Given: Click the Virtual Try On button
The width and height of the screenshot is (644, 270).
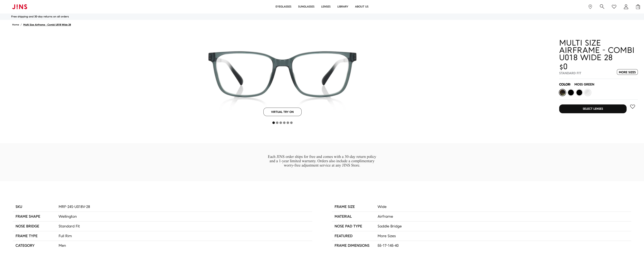Looking at the screenshot, I should coord(282,112).
